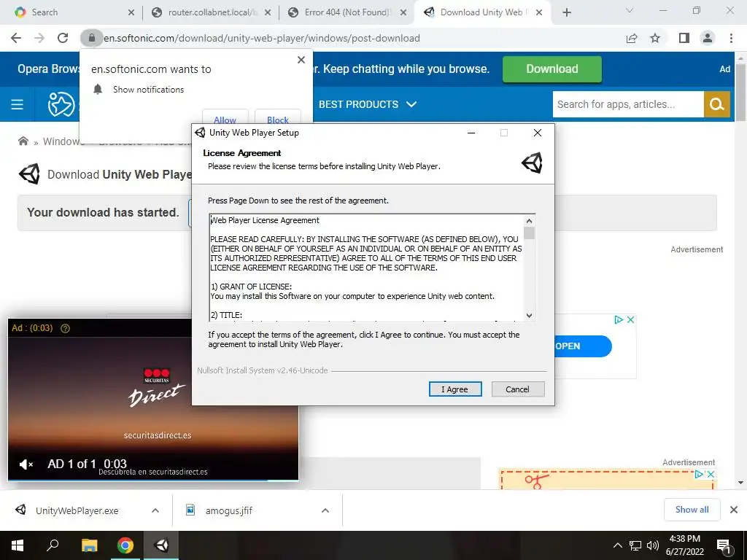Click green Download button in Opera ad
Screen dimensions: 747x560
coord(551,69)
